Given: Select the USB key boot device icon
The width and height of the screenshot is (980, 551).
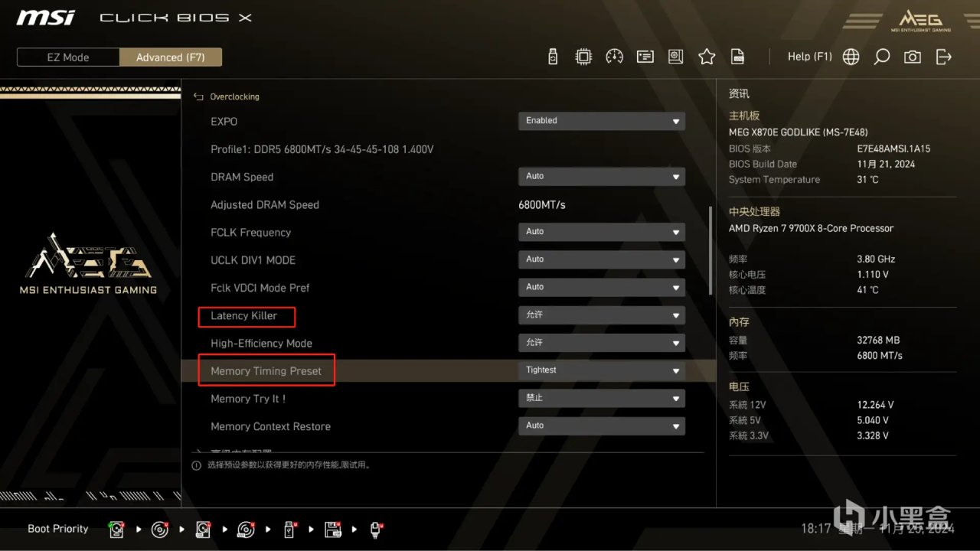Looking at the screenshot, I should (x=289, y=529).
